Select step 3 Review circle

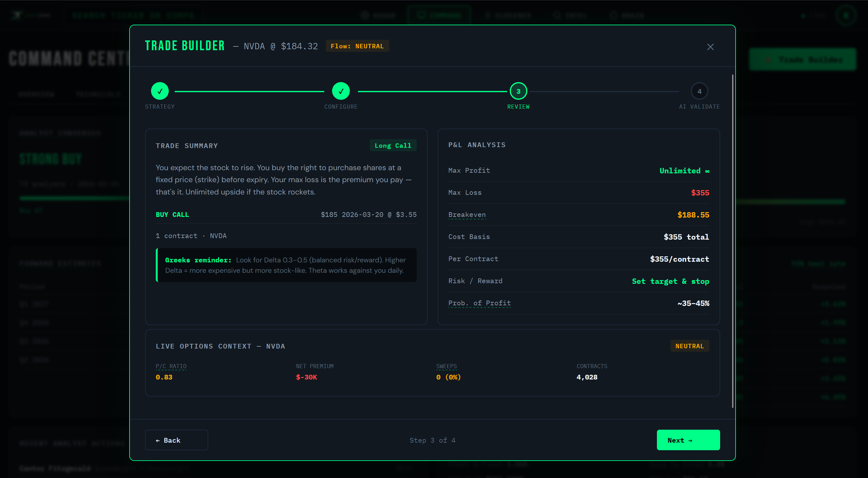[518, 91]
